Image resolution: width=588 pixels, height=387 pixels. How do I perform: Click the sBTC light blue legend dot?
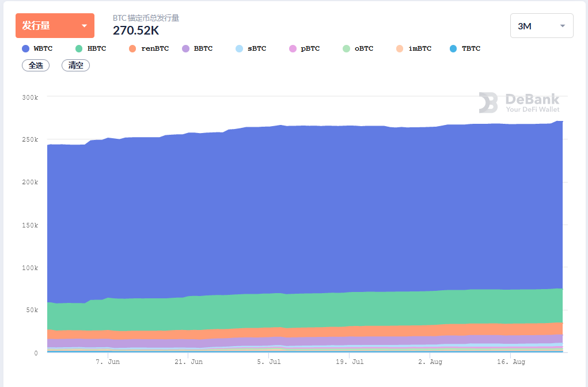240,49
